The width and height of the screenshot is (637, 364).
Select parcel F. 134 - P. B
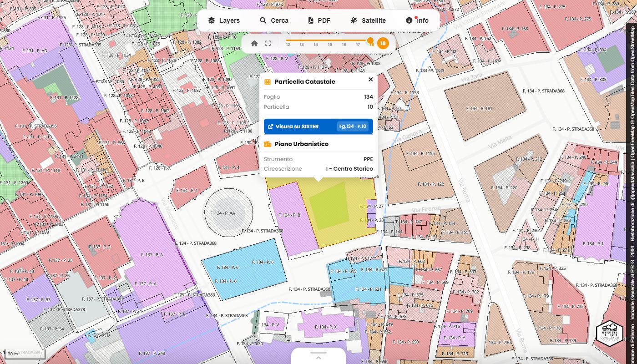(x=290, y=215)
